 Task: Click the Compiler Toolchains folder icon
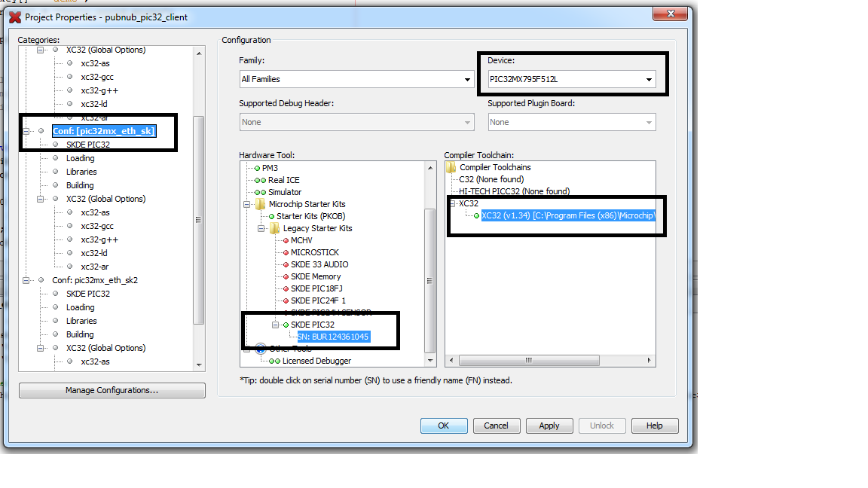pos(451,167)
